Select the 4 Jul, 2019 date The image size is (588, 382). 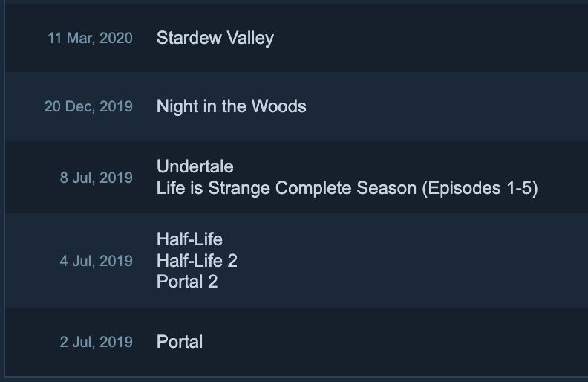97,261
